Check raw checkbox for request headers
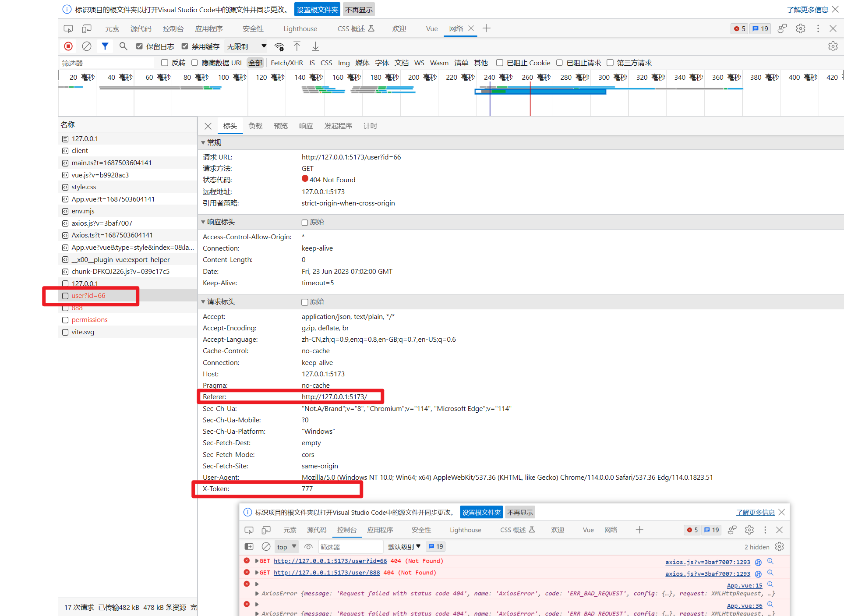 pos(305,302)
